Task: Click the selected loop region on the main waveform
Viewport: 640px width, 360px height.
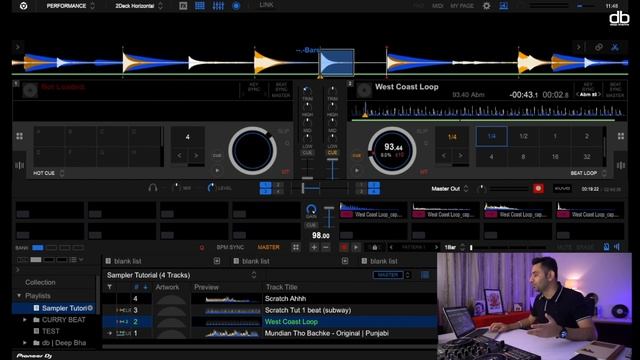Action: [337, 62]
